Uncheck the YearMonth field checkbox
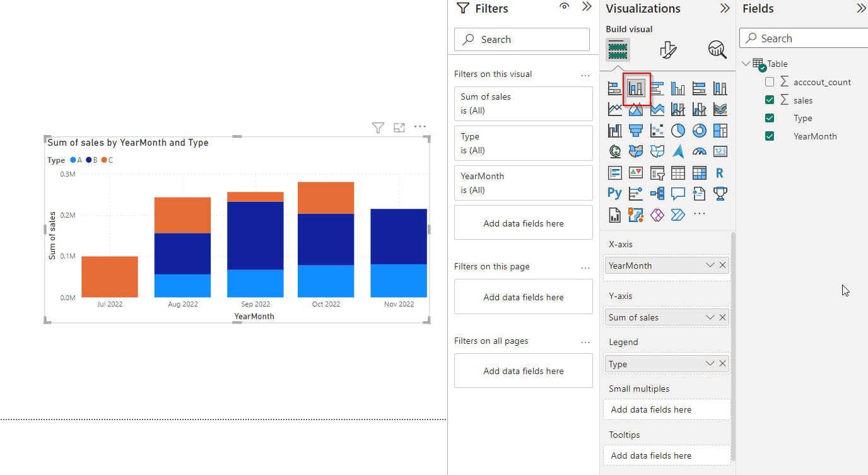 [x=770, y=136]
